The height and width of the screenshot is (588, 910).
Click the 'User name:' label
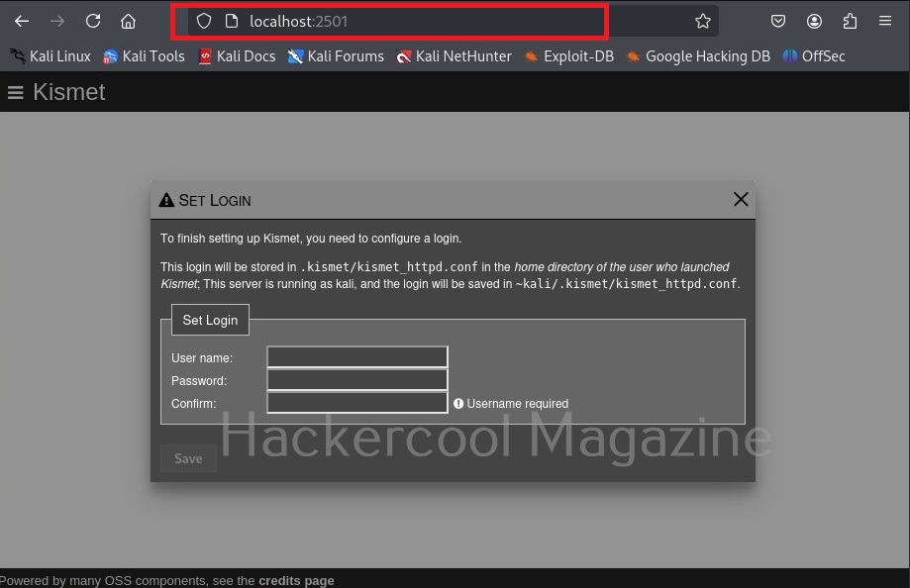pyautogui.click(x=202, y=358)
